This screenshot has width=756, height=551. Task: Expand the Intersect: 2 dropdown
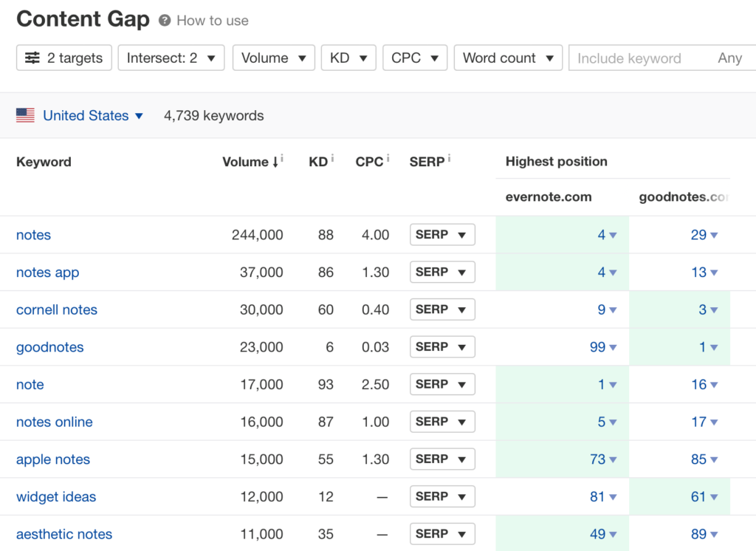tap(171, 58)
